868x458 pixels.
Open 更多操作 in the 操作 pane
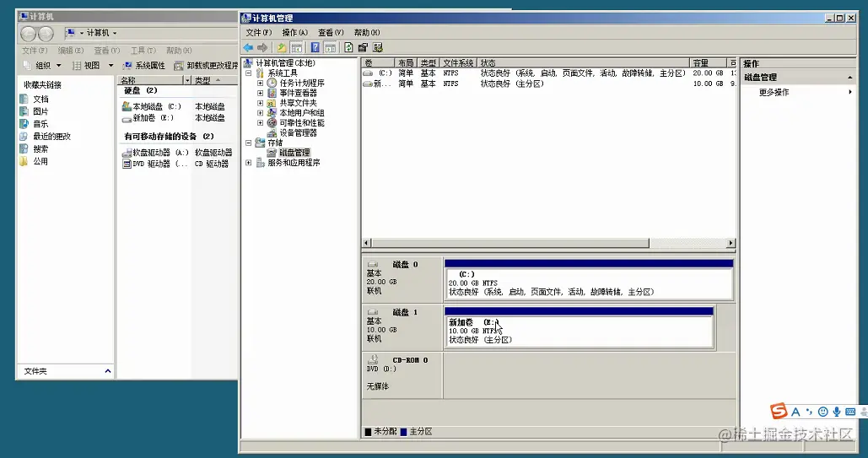pyautogui.click(x=774, y=93)
